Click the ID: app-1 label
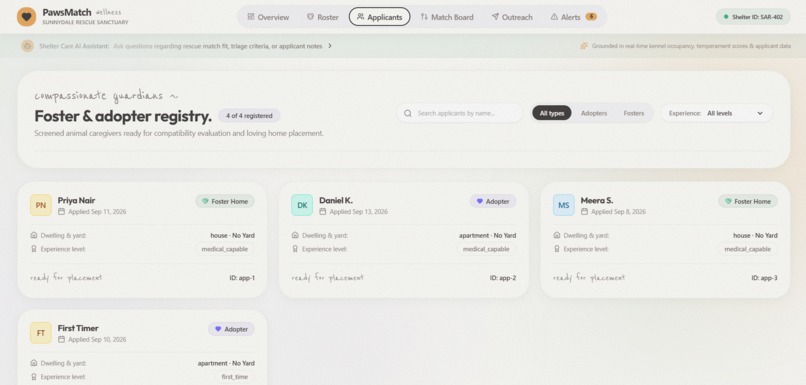This screenshot has height=385, width=806. [242, 278]
